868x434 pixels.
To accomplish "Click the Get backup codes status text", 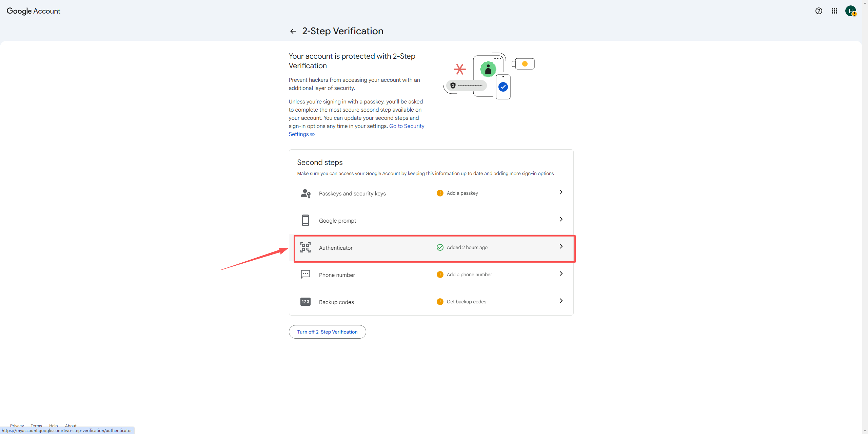I will (x=466, y=302).
